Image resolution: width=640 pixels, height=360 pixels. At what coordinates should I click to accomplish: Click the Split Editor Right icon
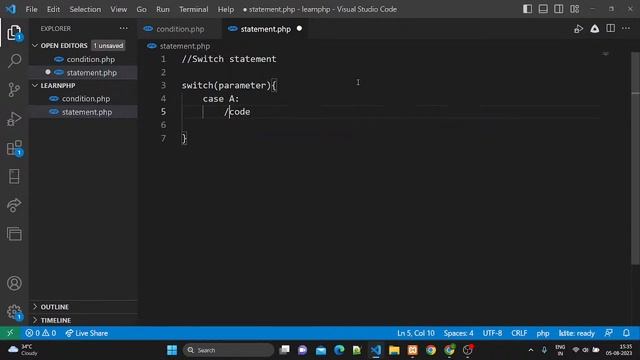click(611, 28)
